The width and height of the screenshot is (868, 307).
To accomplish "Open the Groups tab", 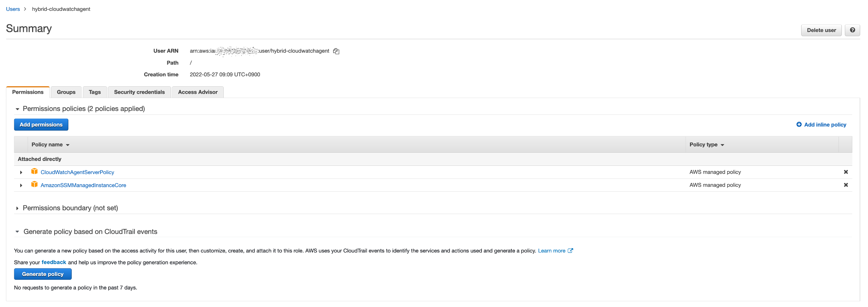I will (66, 92).
